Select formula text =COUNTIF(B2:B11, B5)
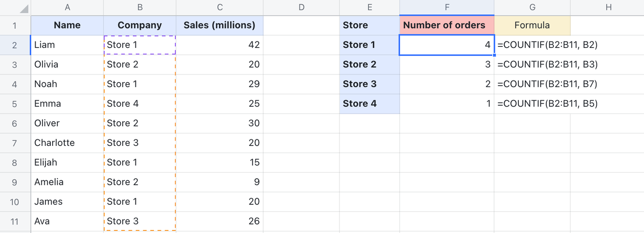Image resolution: width=644 pixels, height=233 pixels. (547, 104)
